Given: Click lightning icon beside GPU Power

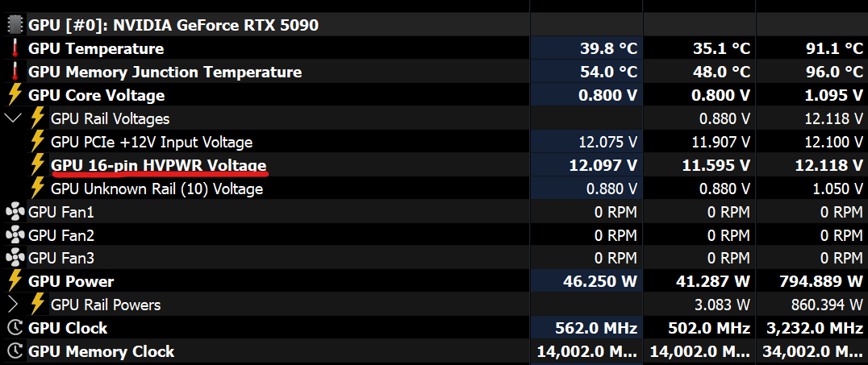Looking at the screenshot, I should (15, 281).
